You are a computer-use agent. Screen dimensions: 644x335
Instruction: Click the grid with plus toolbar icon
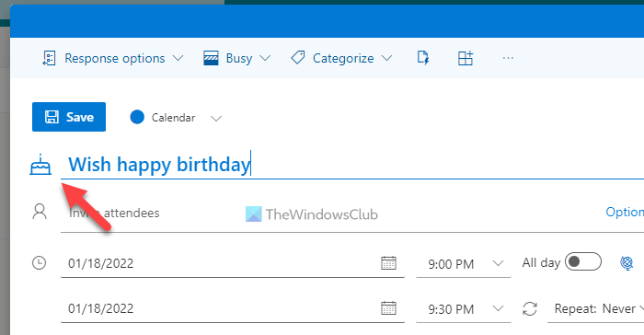(466, 58)
